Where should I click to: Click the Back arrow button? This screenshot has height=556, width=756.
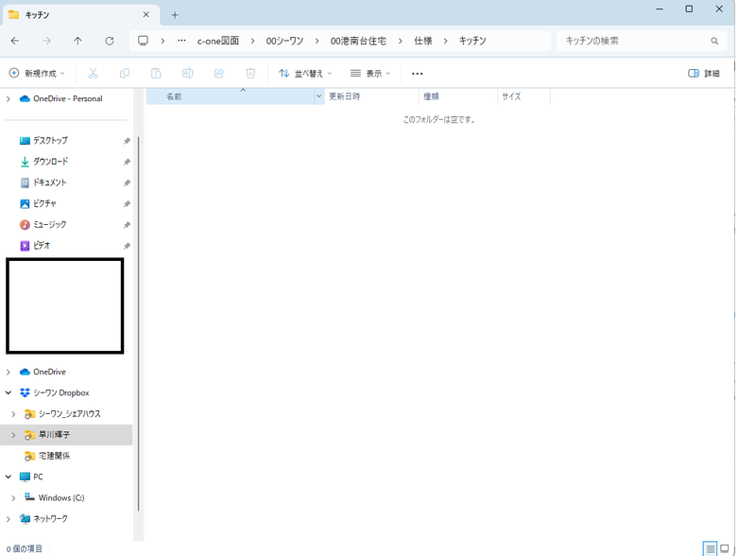point(15,42)
